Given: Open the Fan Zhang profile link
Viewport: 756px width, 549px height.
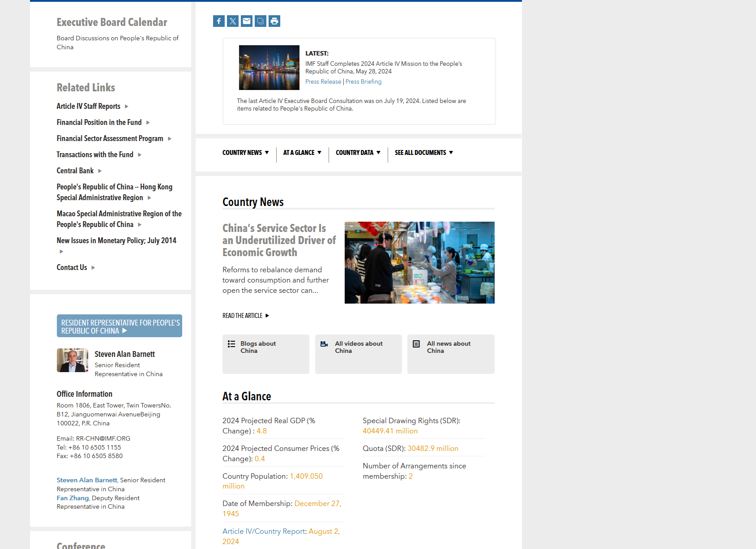Looking at the screenshot, I should click(x=73, y=498).
